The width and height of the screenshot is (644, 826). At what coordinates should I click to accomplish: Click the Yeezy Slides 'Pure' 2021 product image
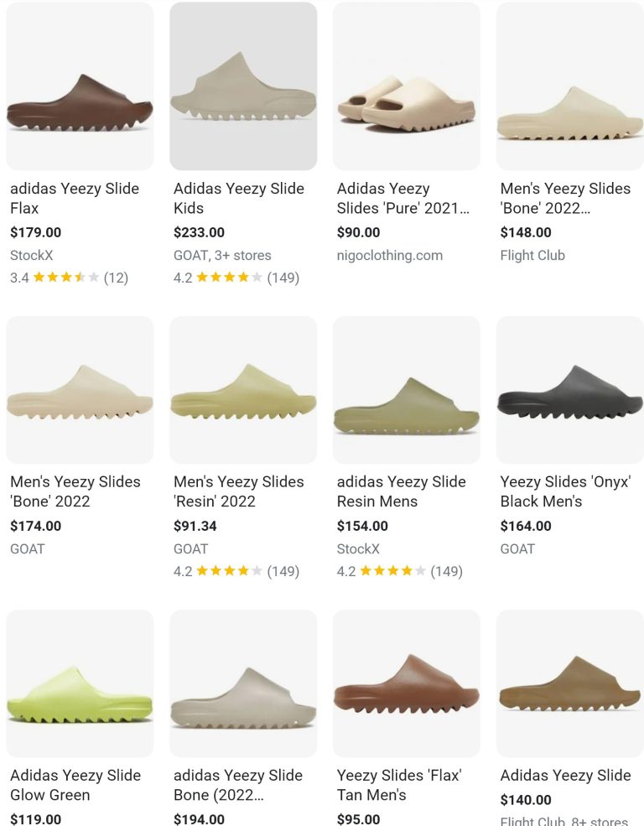(x=407, y=86)
